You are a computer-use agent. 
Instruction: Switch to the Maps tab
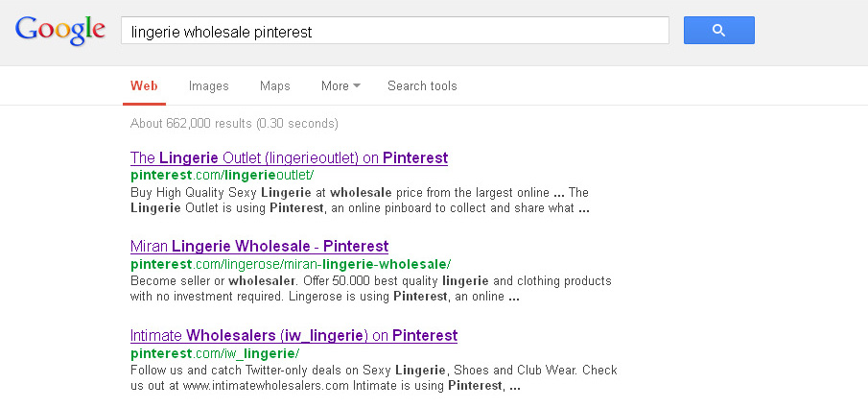click(x=275, y=86)
